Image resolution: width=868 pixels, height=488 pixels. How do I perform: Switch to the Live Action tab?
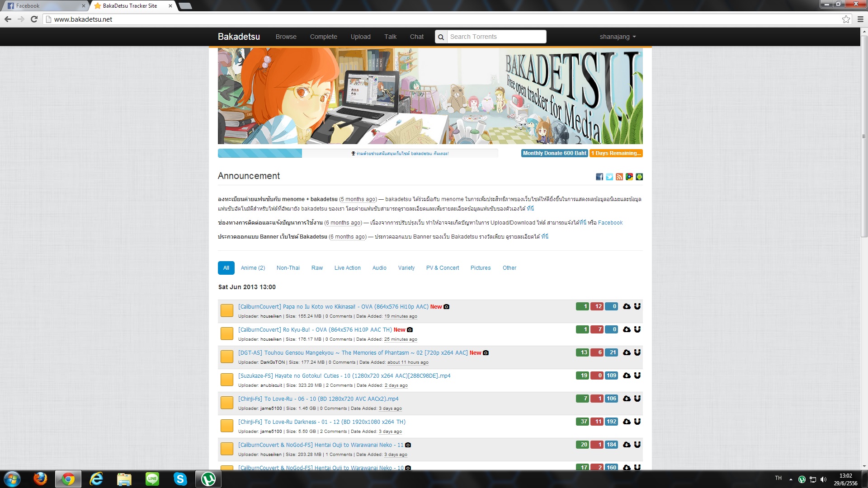coord(347,268)
